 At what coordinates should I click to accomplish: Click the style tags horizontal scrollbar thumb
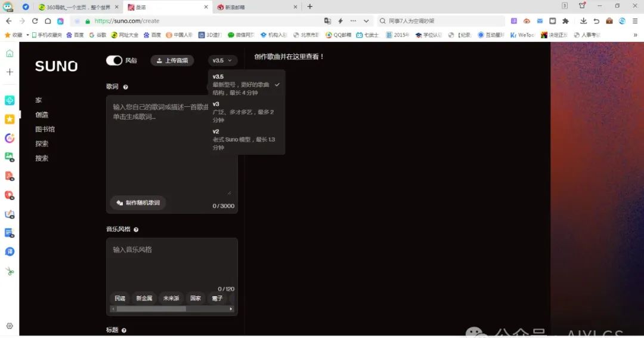coord(151,309)
